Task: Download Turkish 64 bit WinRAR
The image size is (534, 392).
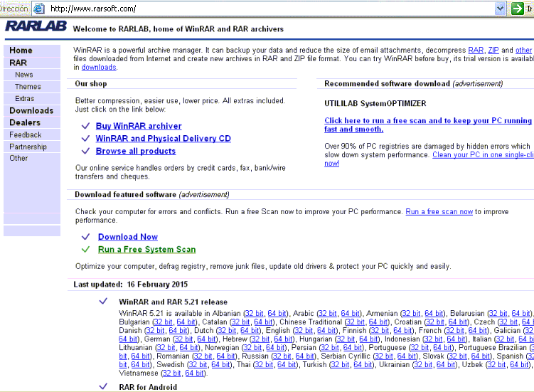Action: (363, 364)
